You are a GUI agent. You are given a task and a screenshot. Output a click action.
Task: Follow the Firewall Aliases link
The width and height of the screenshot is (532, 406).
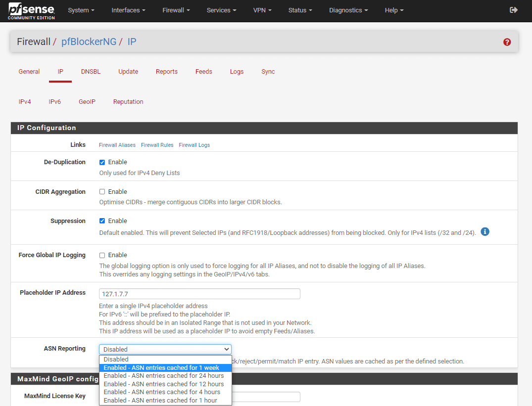[117, 145]
